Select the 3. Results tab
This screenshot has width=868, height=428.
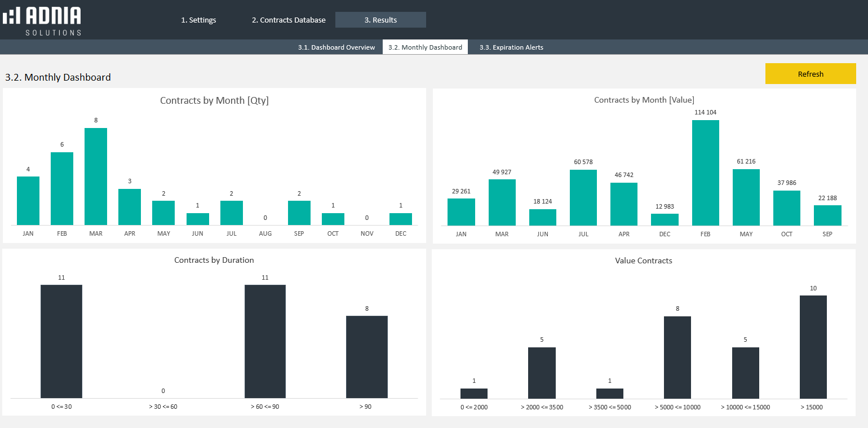click(x=380, y=20)
